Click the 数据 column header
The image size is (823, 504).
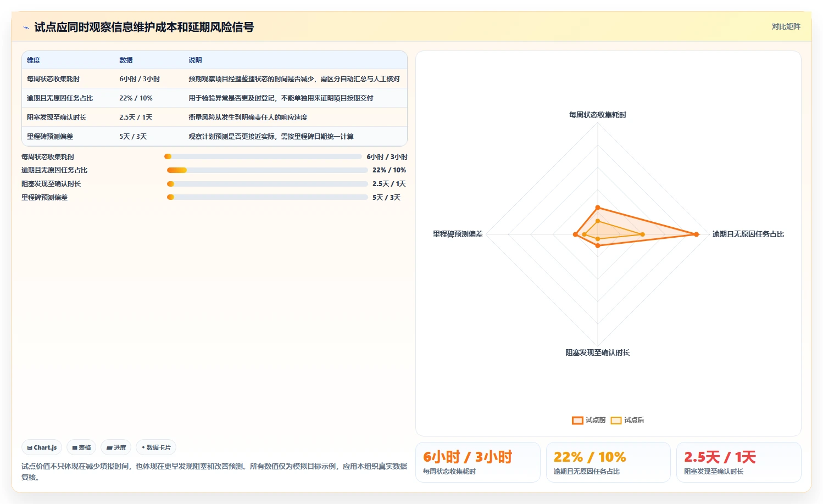point(126,60)
